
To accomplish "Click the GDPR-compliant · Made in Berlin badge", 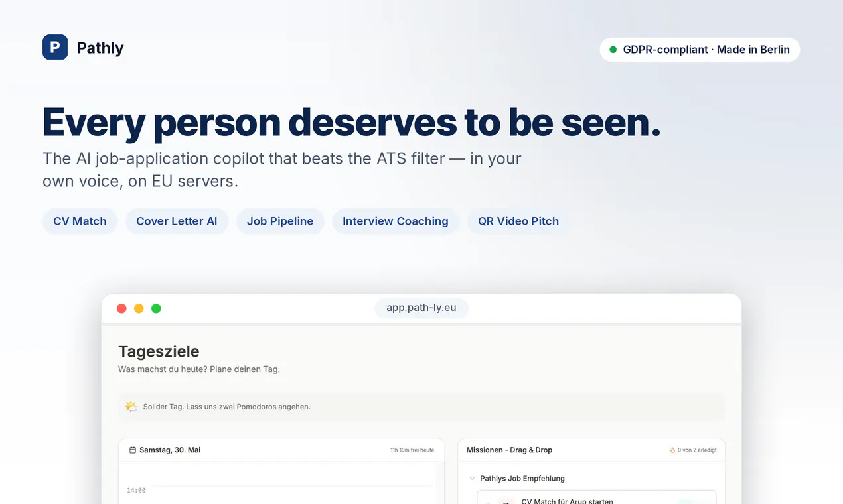I will (x=700, y=50).
